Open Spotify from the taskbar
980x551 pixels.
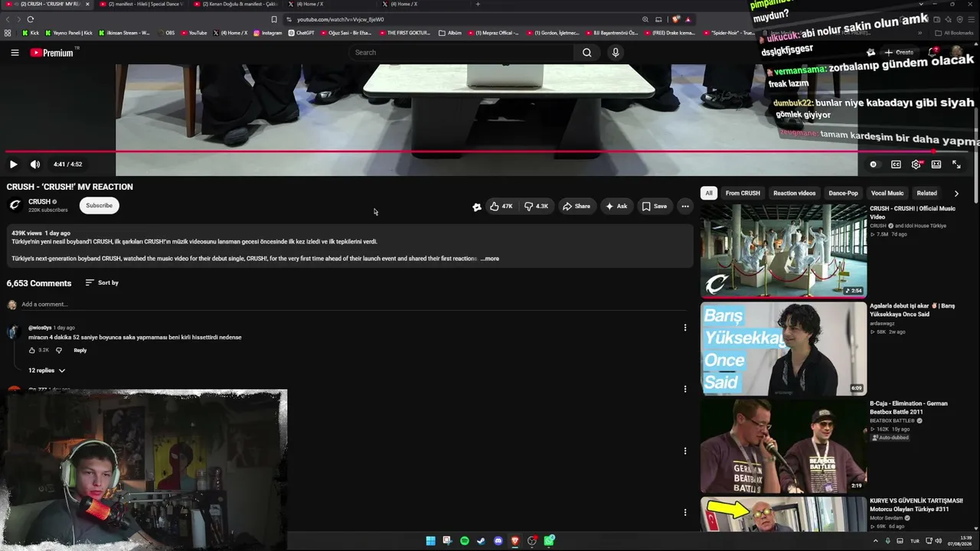pos(465,541)
